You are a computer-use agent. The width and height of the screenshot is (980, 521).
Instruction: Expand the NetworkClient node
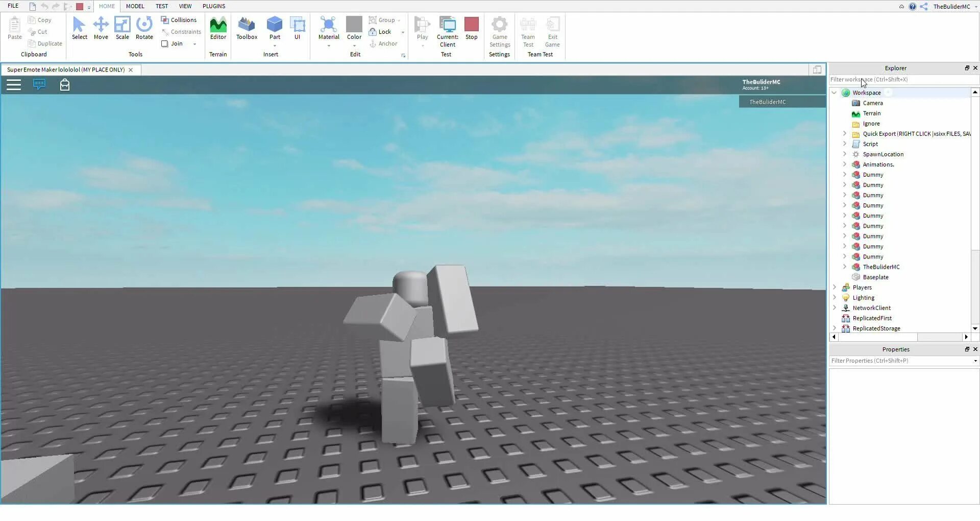(834, 307)
